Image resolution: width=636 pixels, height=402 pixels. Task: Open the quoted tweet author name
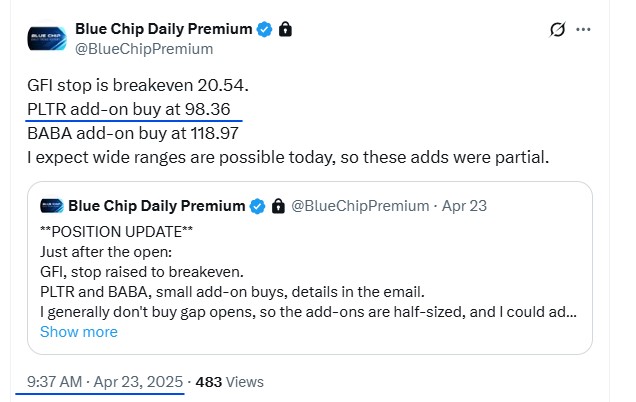[157, 206]
